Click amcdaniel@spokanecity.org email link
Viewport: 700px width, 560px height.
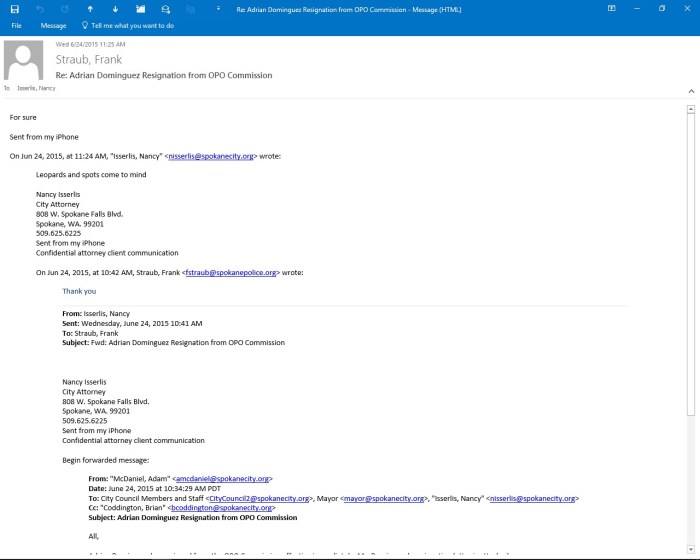pos(222,479)
